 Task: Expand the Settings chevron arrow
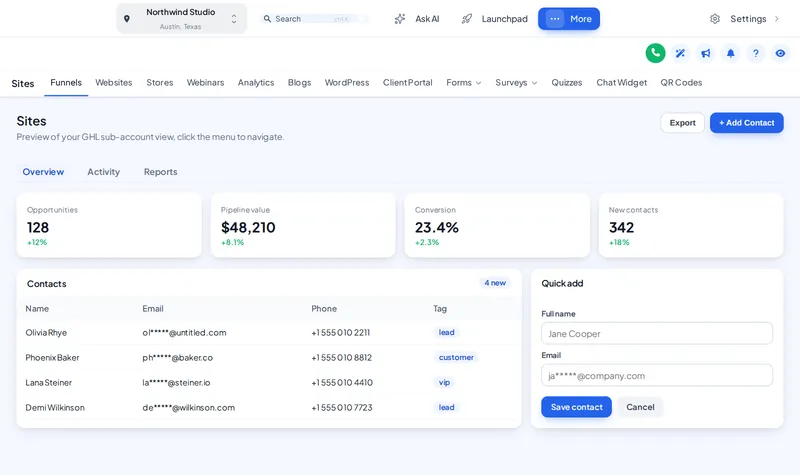[x=777, y=19]
